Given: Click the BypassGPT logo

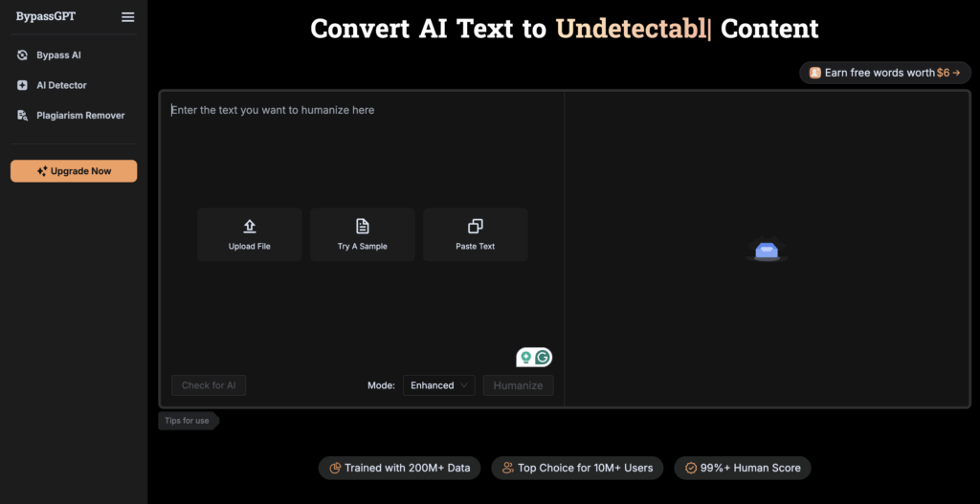Looking at the screenshot, I should [x=46, y=17].
